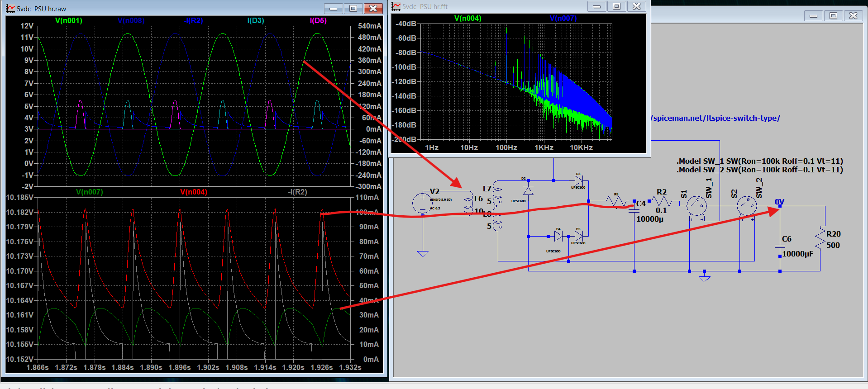Open the spiceman.net ltspice-switch-type link
Image resolution: width=868 pixels, height=389 pixels.
(x=716, y=118)
